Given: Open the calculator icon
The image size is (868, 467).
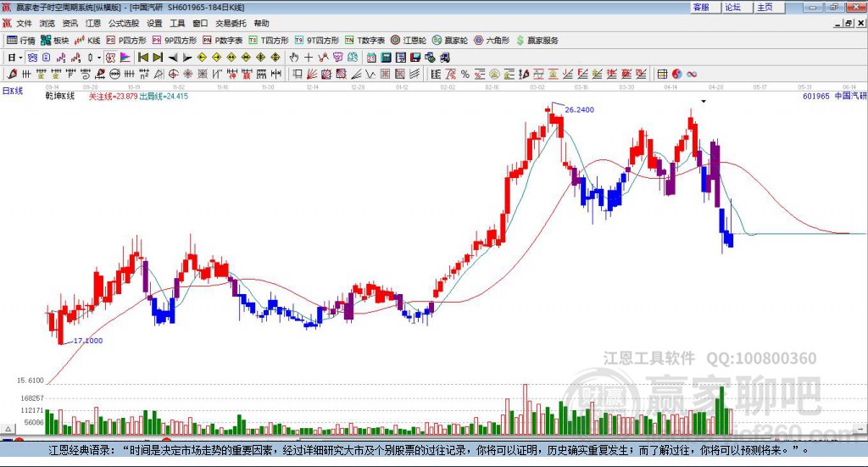Looking at the screenshot, I should point(386,58).
